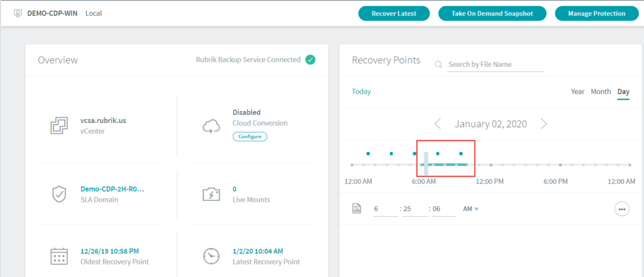The width and height of the screenshot is (644, 277).
Task: Open the AM/PM dropdown
Action: [x=470, y=209]
